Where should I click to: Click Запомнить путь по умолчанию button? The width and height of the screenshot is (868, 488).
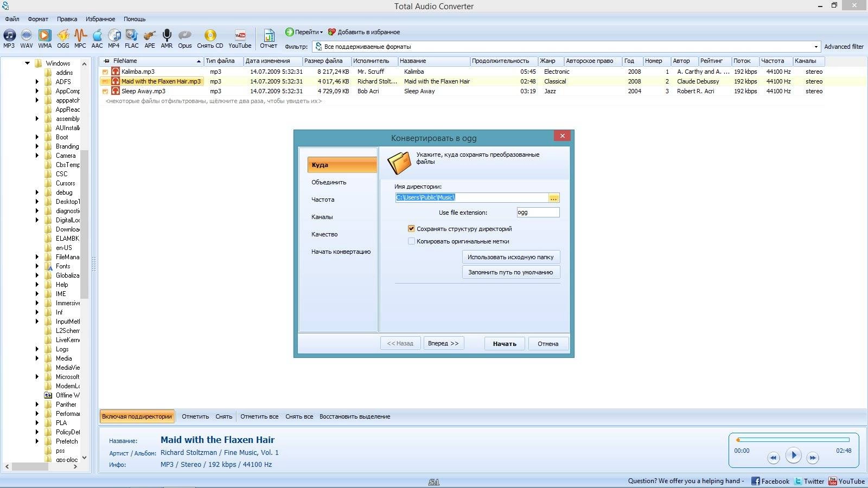pos(510,272)
